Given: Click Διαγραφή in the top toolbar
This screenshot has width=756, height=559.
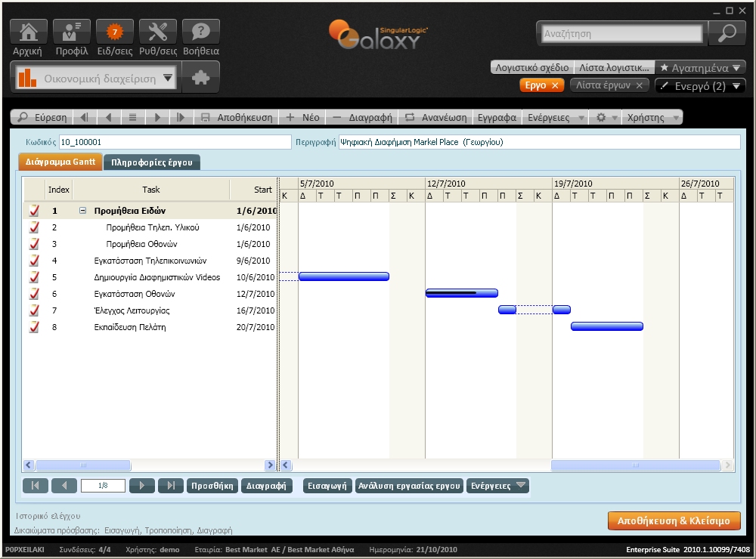Looking at the screenshot, I should click(363, 117).
